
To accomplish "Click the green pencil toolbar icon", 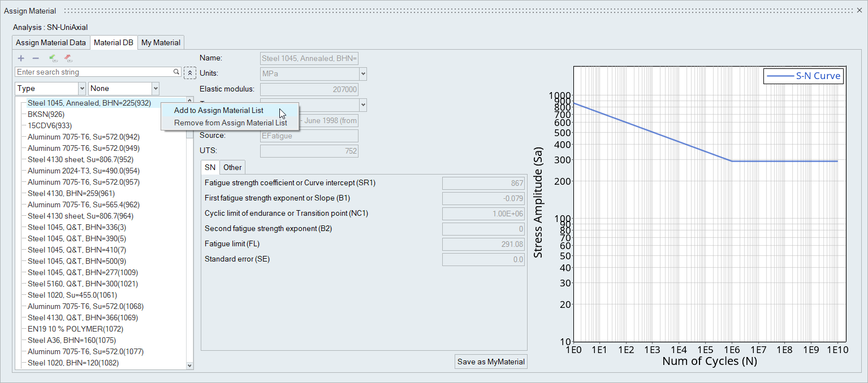I will 53,58.
